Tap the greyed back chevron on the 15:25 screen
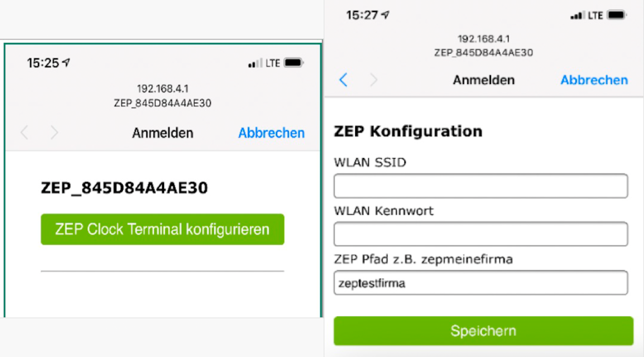 24,133
